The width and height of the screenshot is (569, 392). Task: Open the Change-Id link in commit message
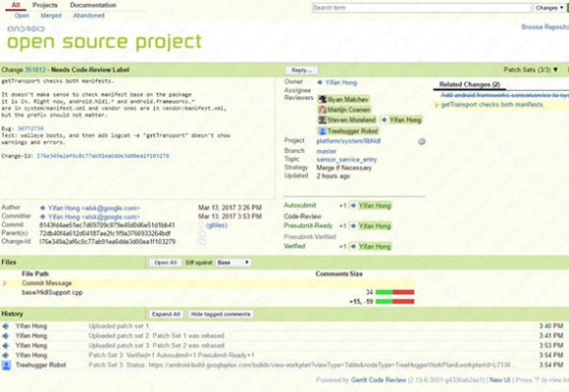tap(103, 156)
